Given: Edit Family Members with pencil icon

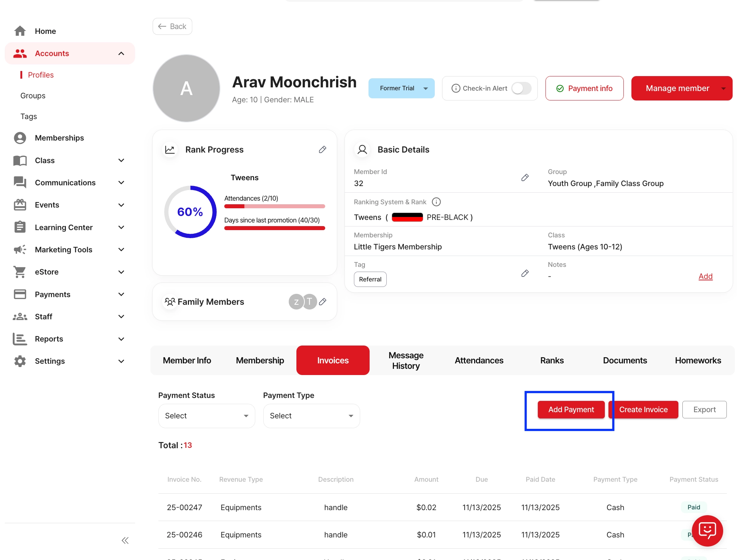Looking at the screenshot, I should pyautogui.click(x=322, y=302).
